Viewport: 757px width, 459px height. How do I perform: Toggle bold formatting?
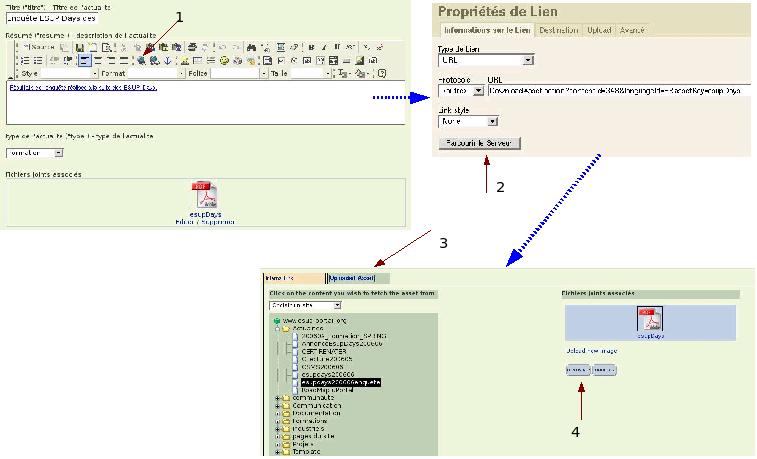pos(311,47)
